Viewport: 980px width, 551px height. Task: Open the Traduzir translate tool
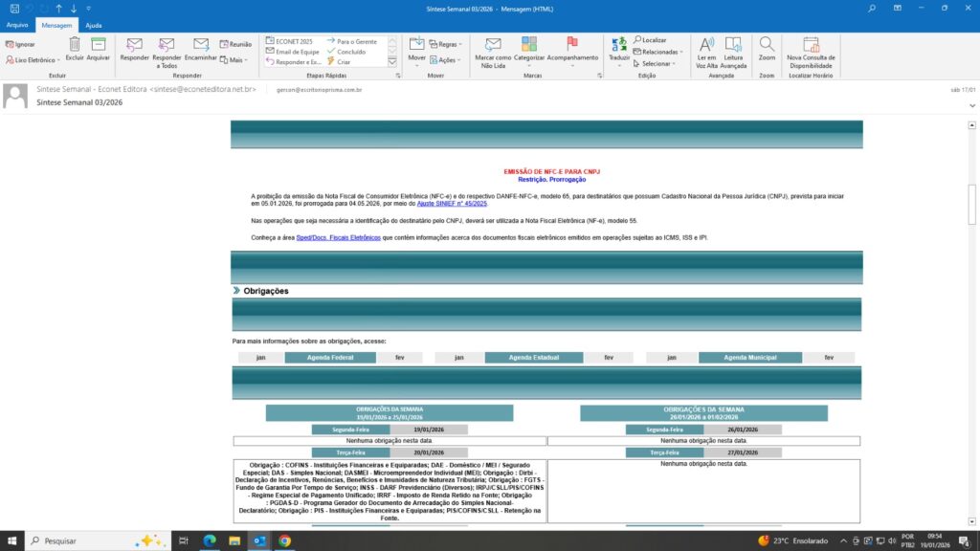point(619,49)
